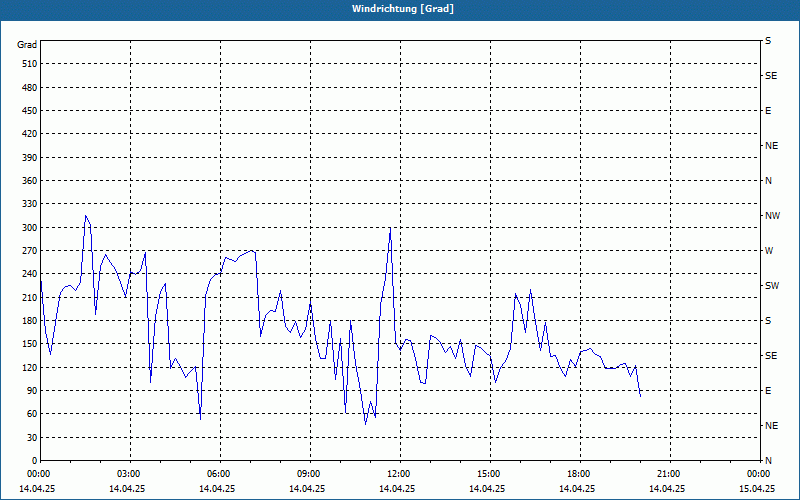Viewport: 800px width, 500px height.
Task: Select the S compass label level with 180
Action: [768, 321]
